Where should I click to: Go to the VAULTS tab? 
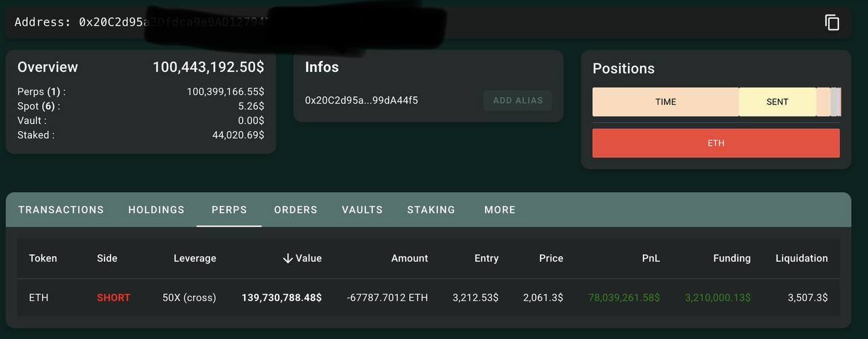click(x=362, y=210)
